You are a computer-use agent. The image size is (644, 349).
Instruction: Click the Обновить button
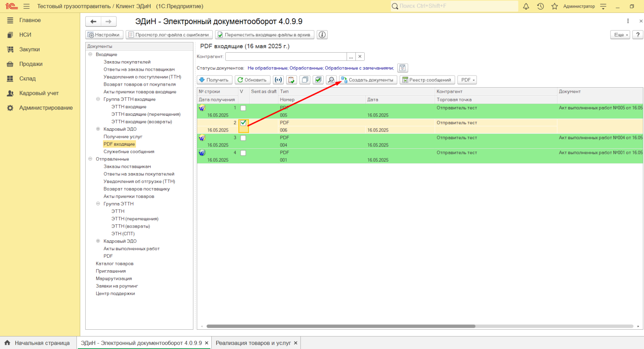tap(253, 80)
